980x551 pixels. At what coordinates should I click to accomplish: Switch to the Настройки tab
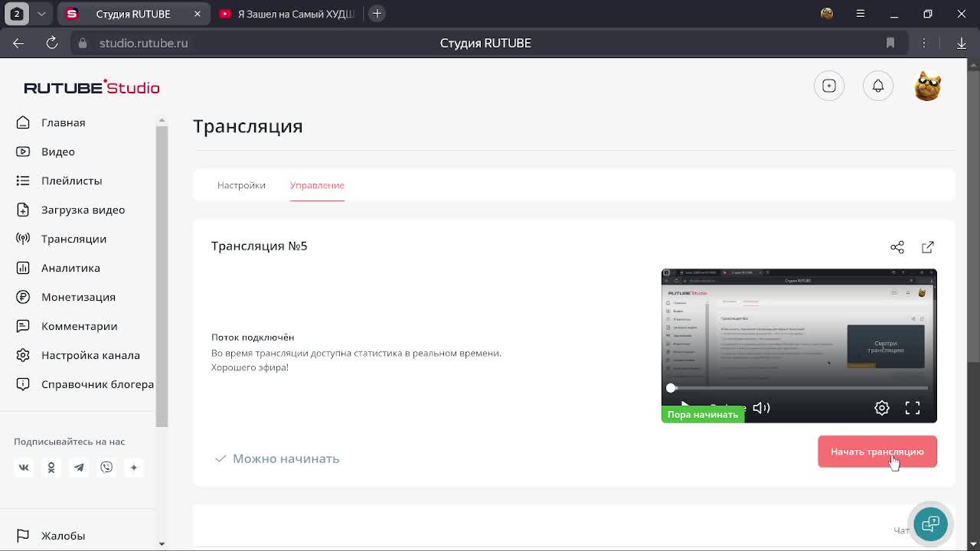click(241, 185)
